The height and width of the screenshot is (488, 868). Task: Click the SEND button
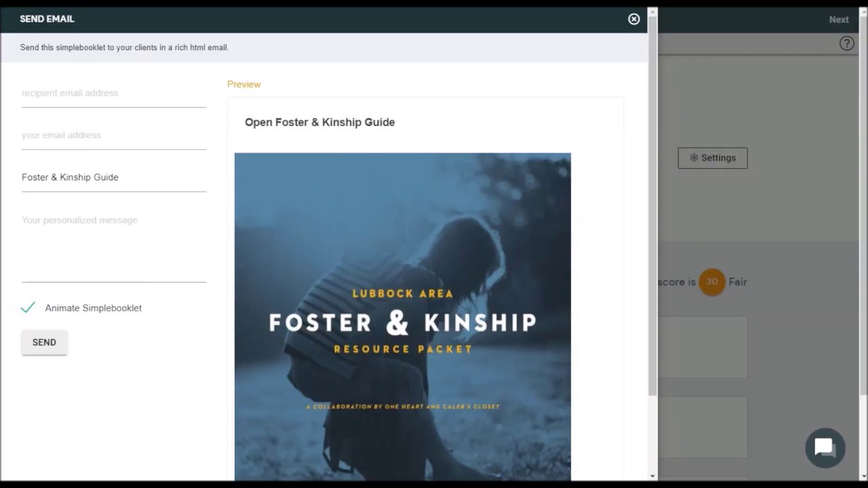click(x=44, y=342)
